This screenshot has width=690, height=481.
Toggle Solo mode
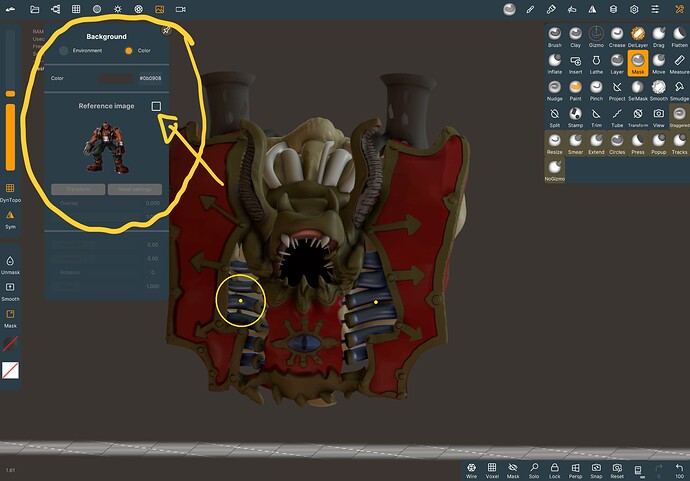coord(534,470)
